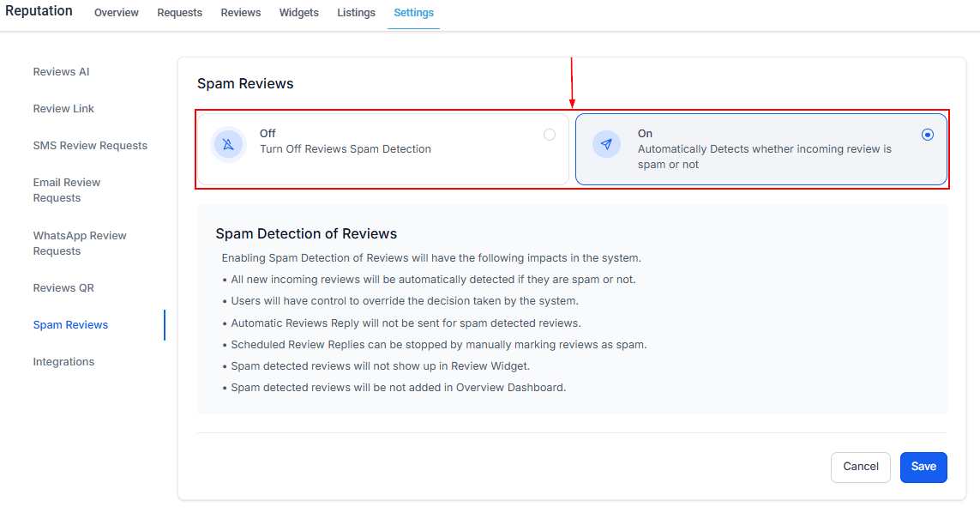This screenshot has height=513, width=980.
Task: Click the On paper plane icon
Action: click(606, 145)
